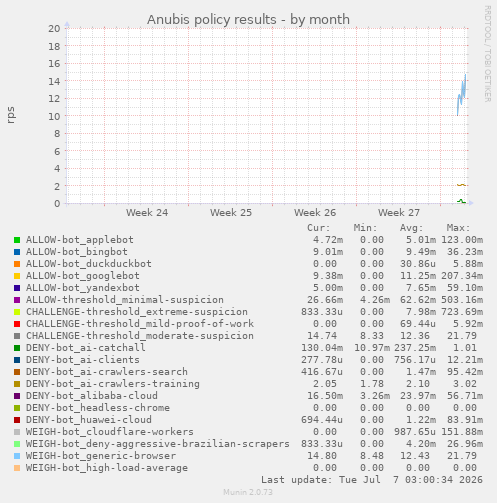Select the 'DENY-bot_huawei-cloud' legend label

pyautogui.click(x=89, y=420)
